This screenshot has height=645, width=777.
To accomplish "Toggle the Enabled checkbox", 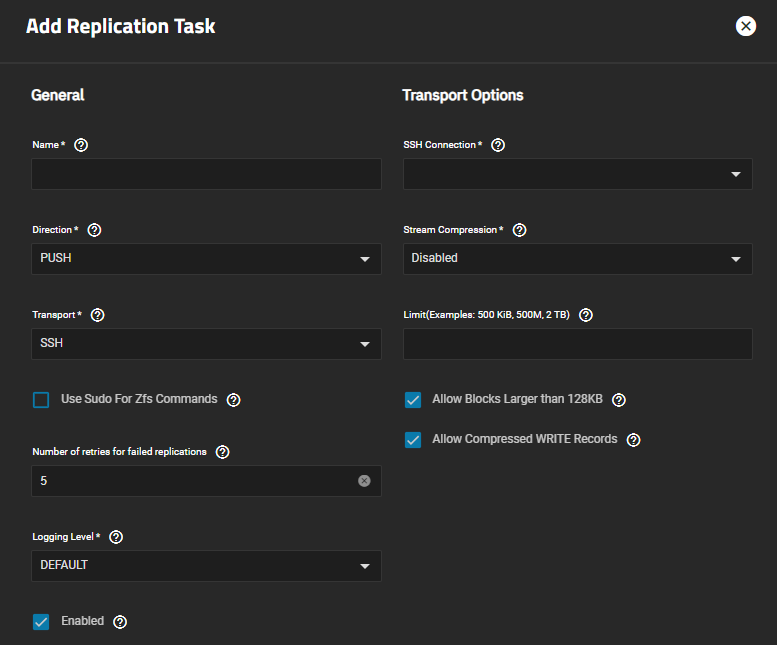I will tap(41, 622).
